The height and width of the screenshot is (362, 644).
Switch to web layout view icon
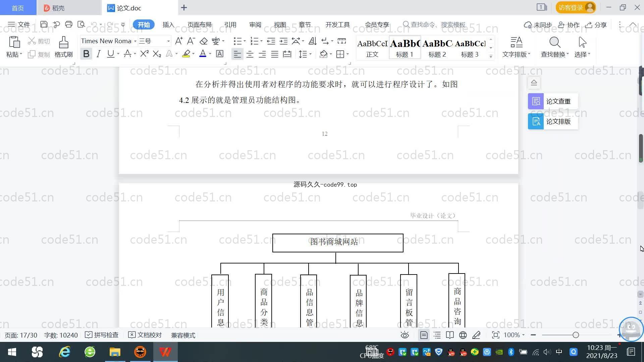pyautogui.click(x=463, y=335)
